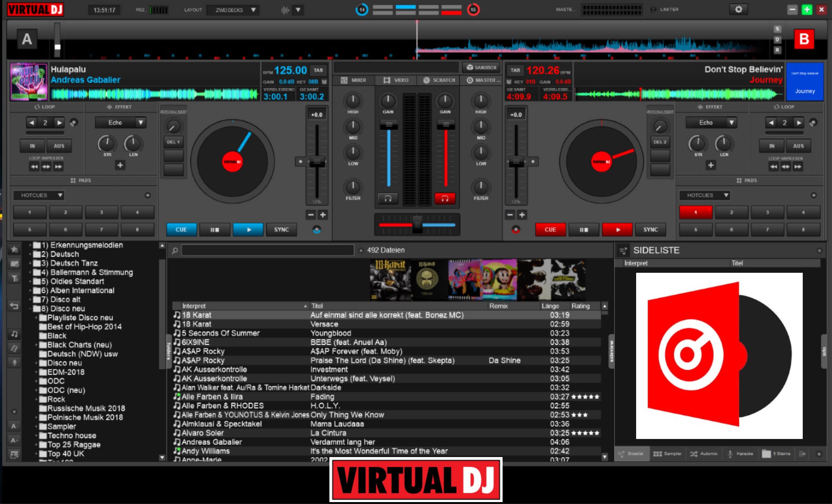Image resolution: width=832 pixels, height=504 pixels.
Task: Click the deck A letter badge
Action: (x=27, y=39)
